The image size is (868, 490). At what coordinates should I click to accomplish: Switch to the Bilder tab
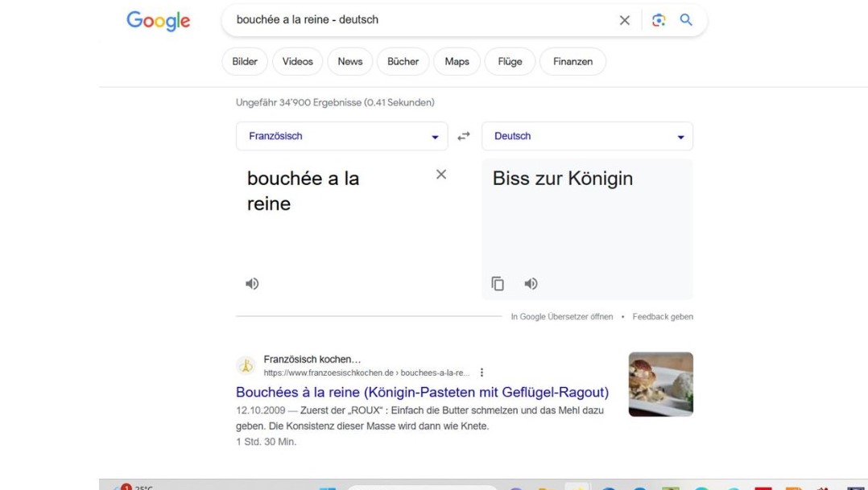pos(245,62)
